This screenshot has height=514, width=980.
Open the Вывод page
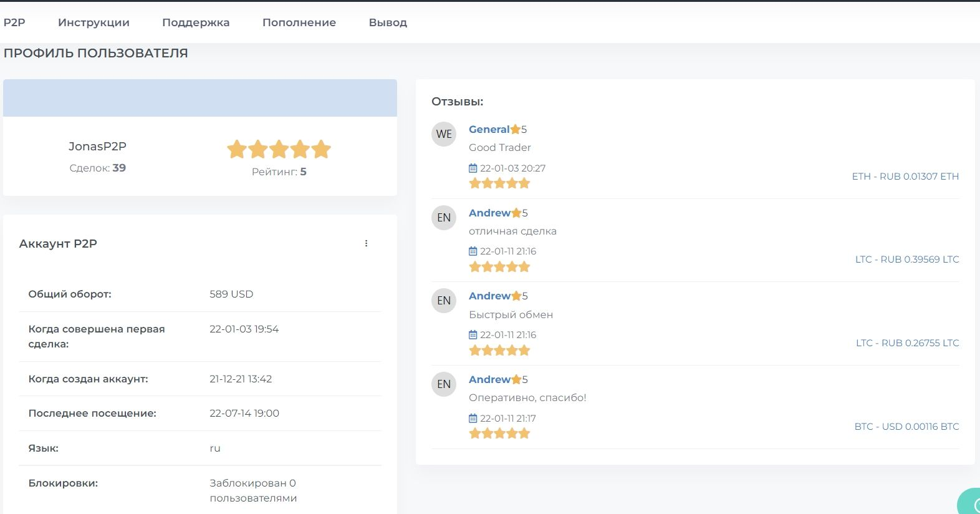(x=388, y=22)
